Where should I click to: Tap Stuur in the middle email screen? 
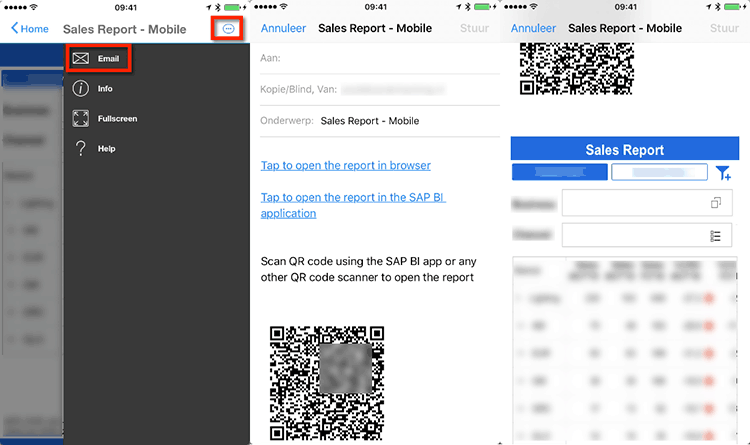point(474,28)
